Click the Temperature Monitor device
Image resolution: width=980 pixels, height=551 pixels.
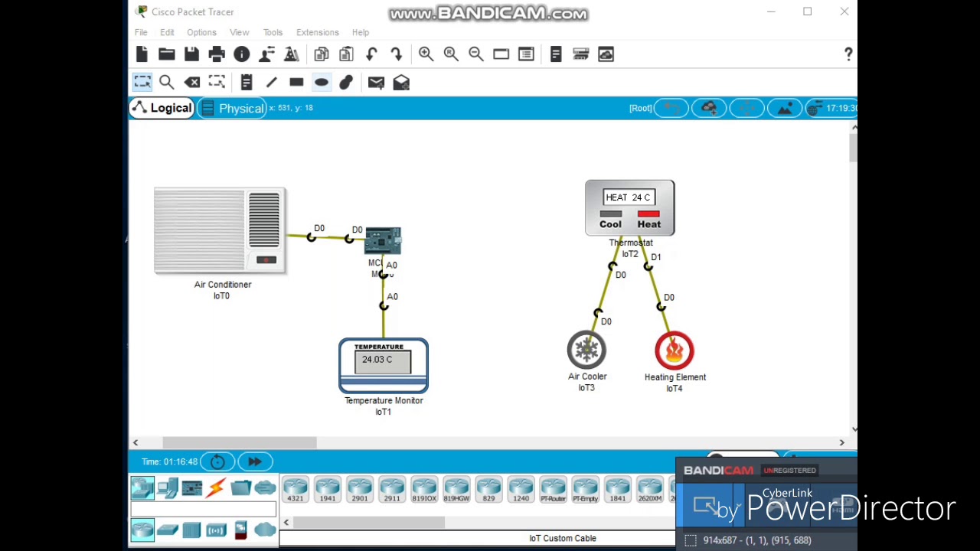(x=384, y=365)
